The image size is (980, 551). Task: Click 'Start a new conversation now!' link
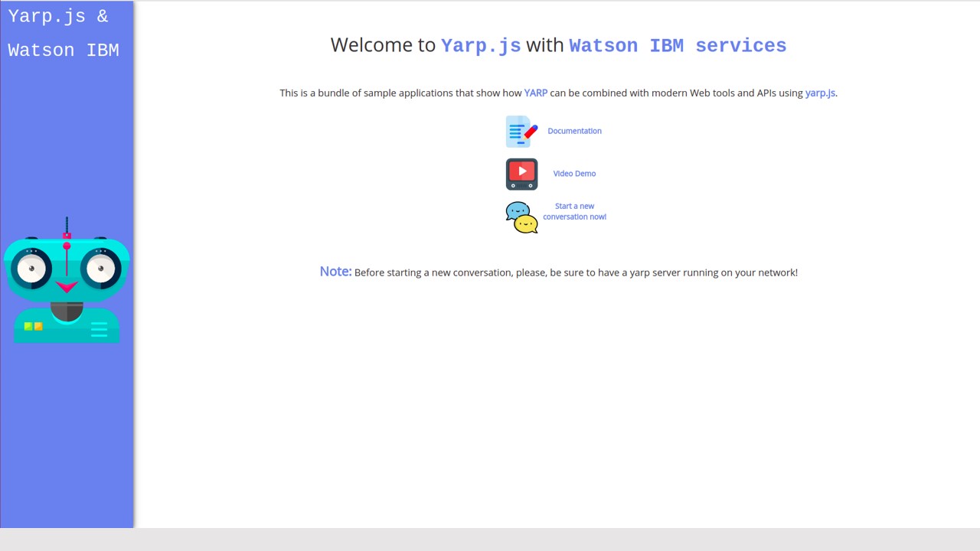pyautogui.click(x=574, y=211)
